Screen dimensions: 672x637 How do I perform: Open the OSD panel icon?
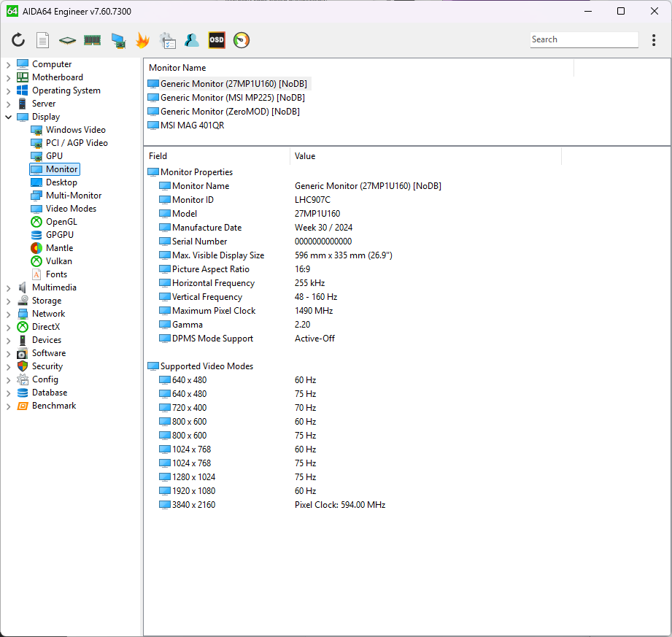pos(217,40)
